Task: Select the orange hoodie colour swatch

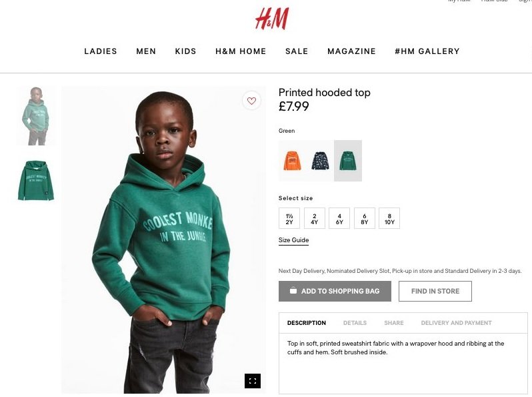Action: (292, 161)
